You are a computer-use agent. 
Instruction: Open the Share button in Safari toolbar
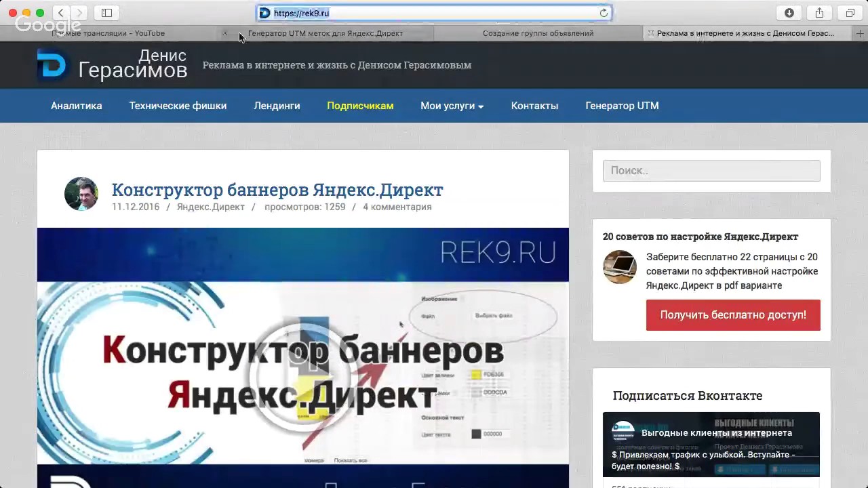819,13
